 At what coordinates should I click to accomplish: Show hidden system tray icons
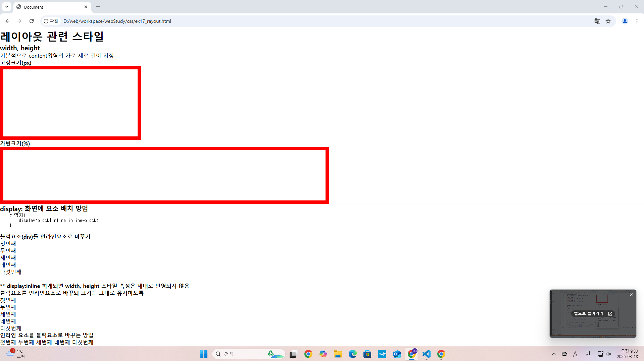click(554, 354)
